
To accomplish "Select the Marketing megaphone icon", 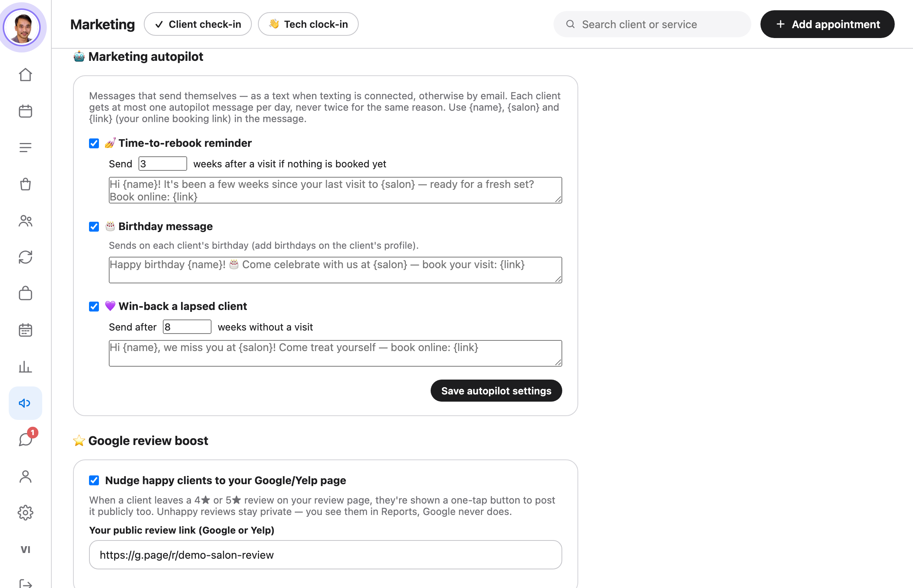I will click(x=25, y=403).
